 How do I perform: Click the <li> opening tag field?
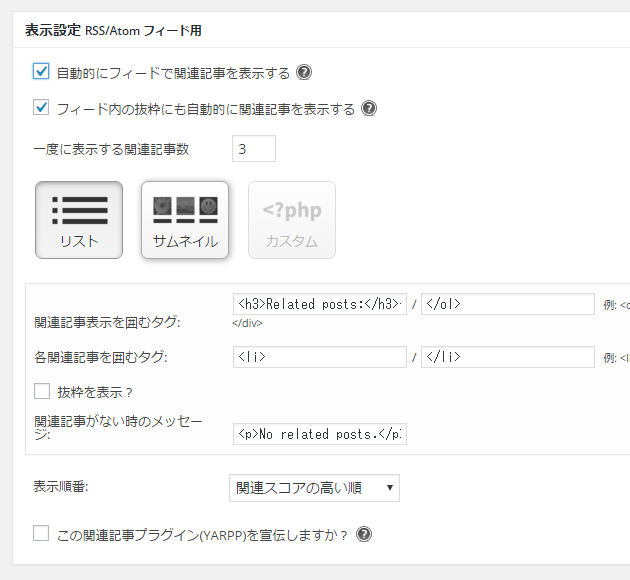coord(319,356)
